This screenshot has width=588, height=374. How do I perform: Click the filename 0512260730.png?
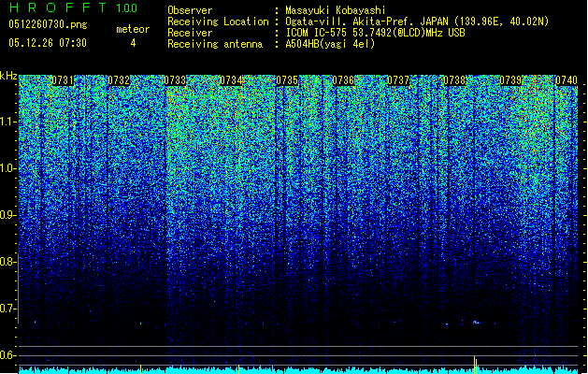(48, 24)
